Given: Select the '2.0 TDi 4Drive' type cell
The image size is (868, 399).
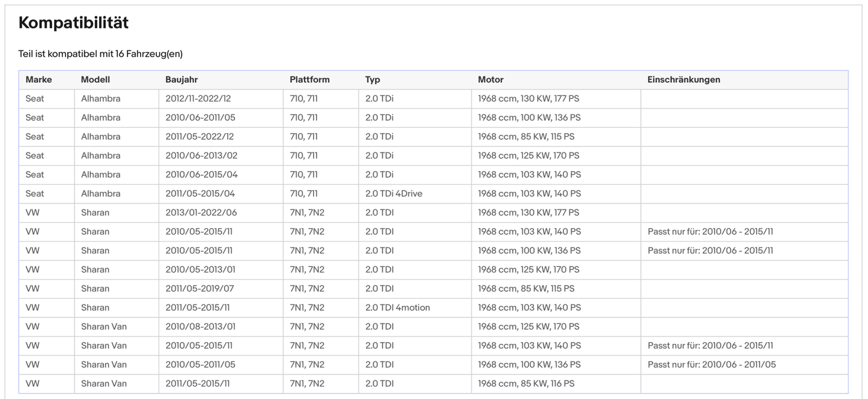Looking at the screenshot, I should click(393, 194).
